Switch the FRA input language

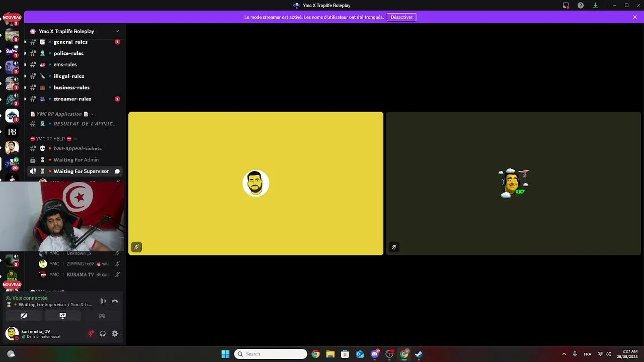pos(587,354)
